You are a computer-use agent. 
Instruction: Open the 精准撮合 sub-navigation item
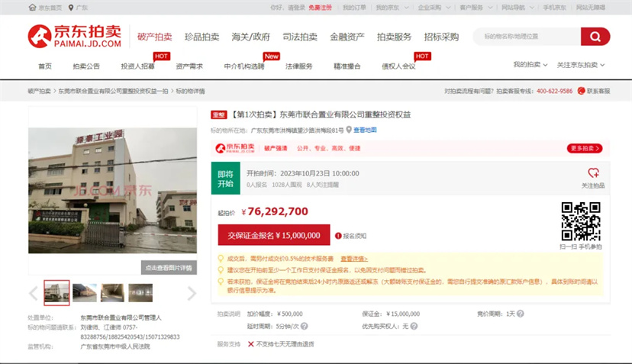[347, 66]
